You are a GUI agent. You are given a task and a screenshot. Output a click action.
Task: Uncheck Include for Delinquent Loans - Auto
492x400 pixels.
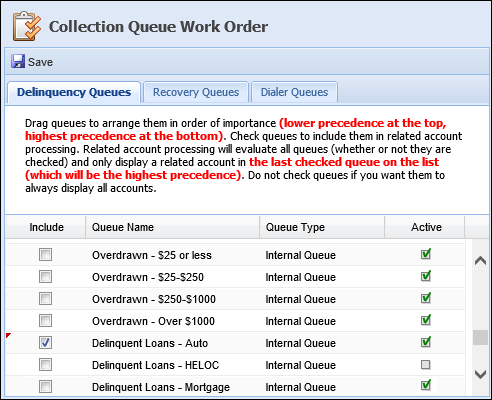[45, 343]
